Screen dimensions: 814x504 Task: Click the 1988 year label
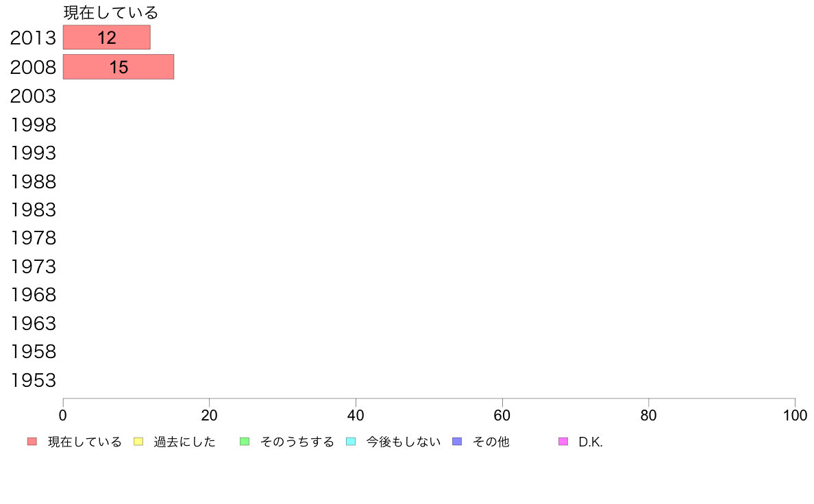click(33, 182)
